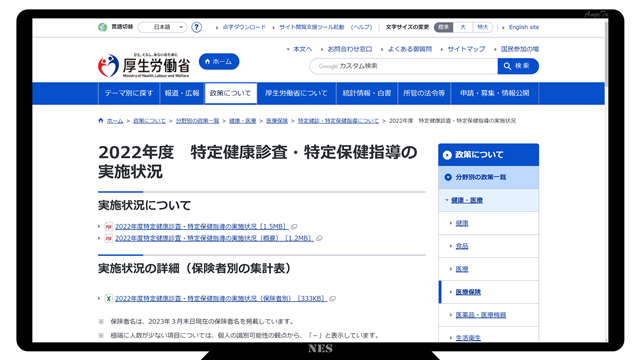Click PDF icon of 概要 [1.2MB]
This screenshot has width=640, height=360.
109,238
